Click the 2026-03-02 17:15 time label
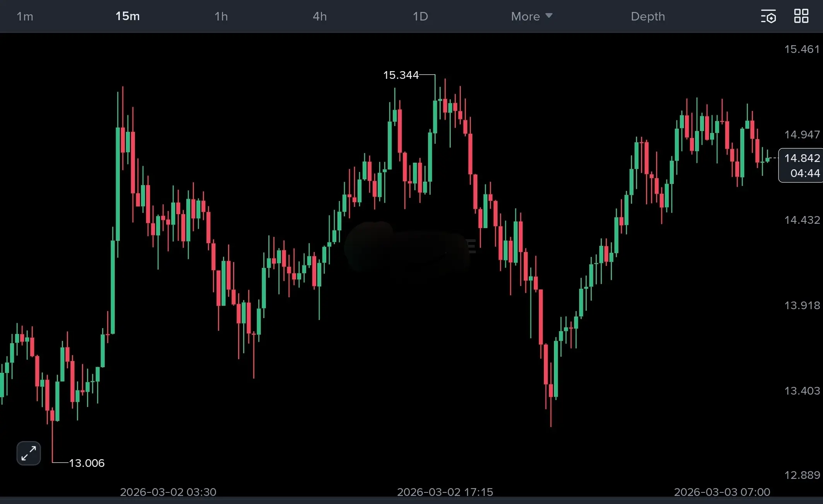Screen dimensions: 823x504 (x=445, y=492)
